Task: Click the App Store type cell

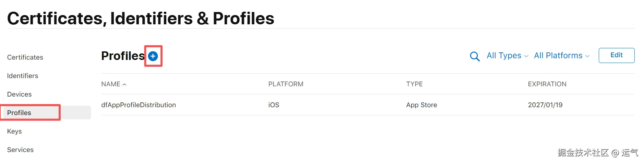Action: tap(421, 105)
